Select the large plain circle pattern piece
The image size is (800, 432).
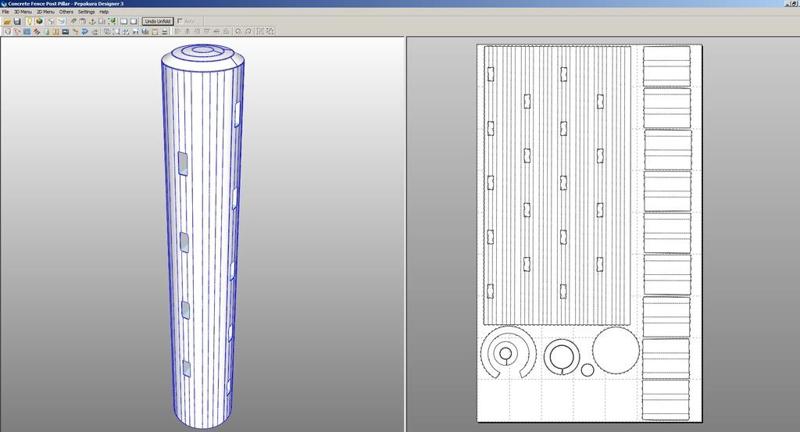[x=616, y=350]
